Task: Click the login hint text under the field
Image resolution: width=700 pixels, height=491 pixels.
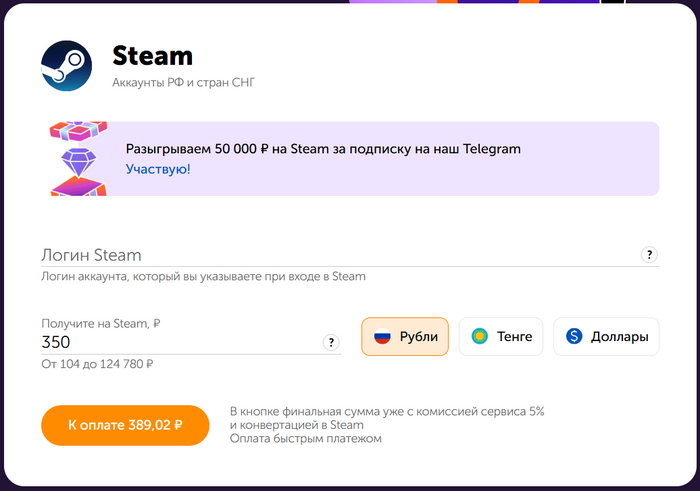Action: click(203, 276)
